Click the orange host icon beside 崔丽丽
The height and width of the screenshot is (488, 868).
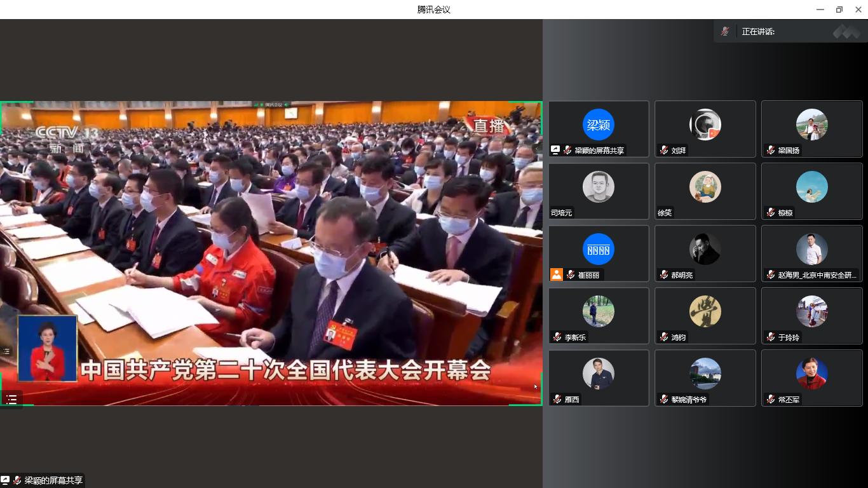557,275
